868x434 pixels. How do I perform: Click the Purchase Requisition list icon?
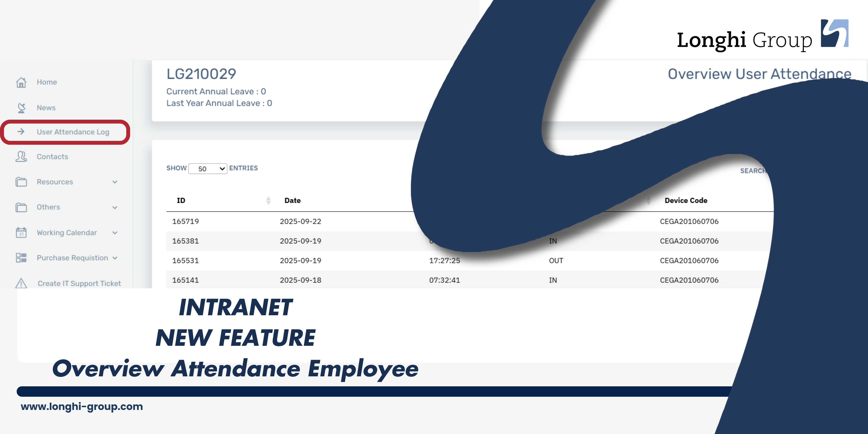click(x=21, y=258)
